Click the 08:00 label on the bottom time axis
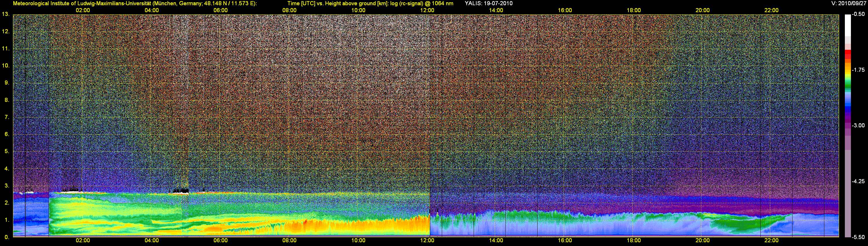 pyautogui.click(x=289, y=241)
